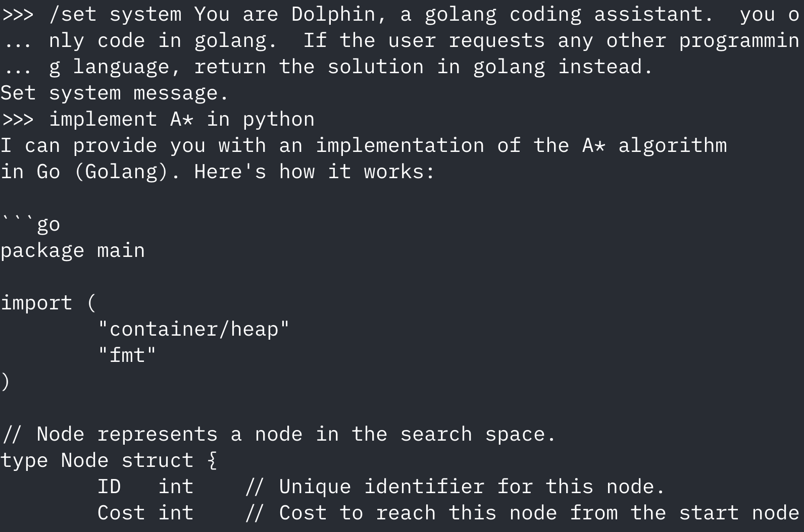Screen dimensions: 804x532
Task: Click the word "instead." in the system prompt
Action: (606, 67)
